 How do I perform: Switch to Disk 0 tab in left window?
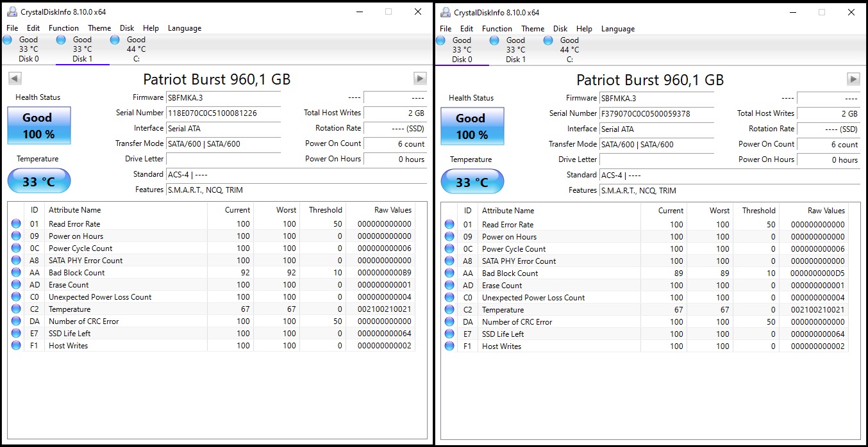point(28,49)
